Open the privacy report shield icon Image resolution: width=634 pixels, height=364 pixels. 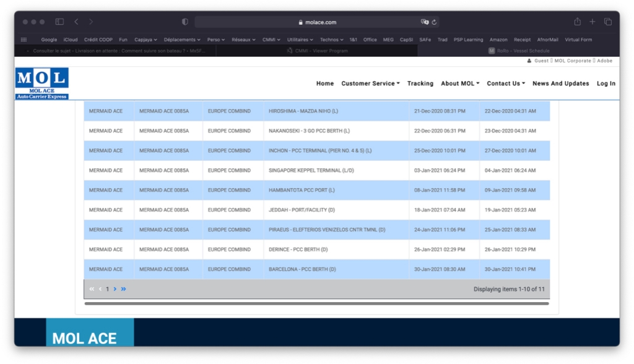click(185, 22)
